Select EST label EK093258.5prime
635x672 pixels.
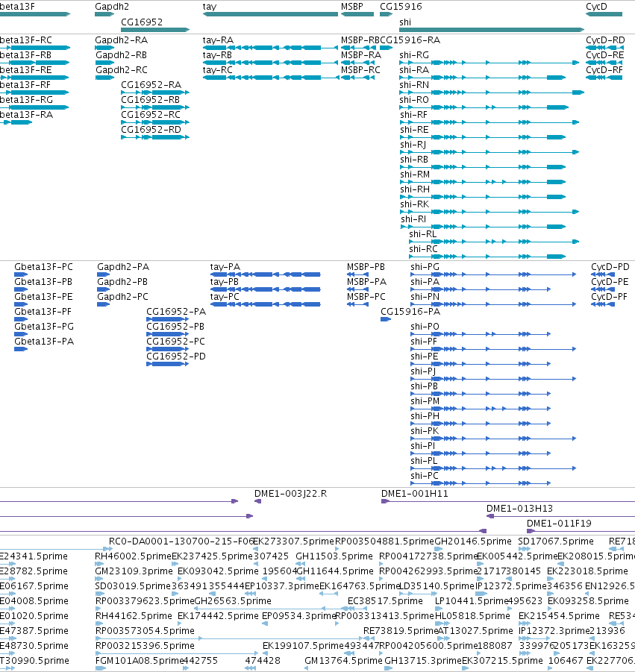point(588,601)
